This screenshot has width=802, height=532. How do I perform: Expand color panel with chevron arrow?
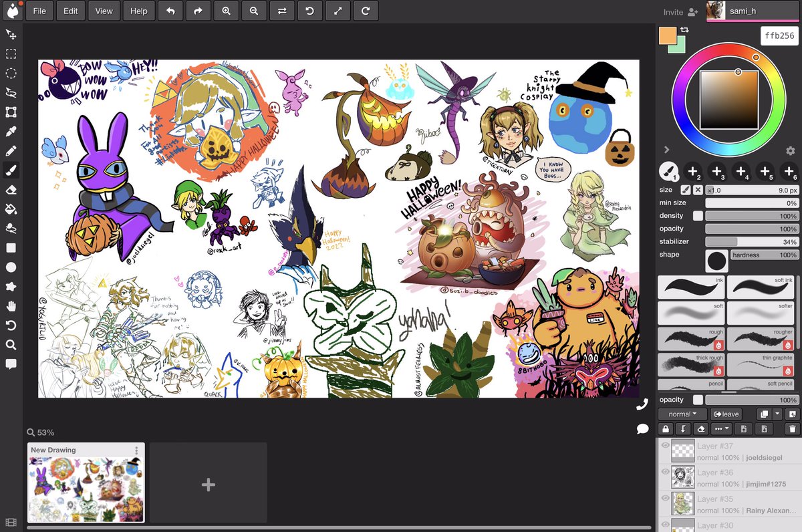(666, 150)
